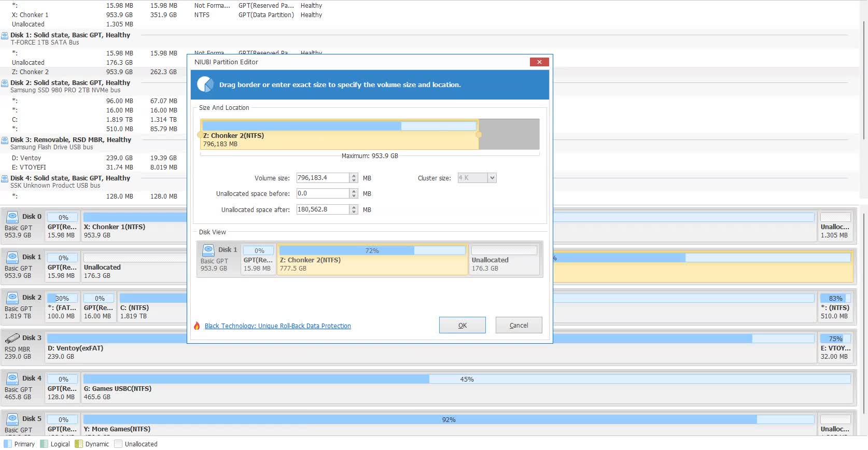This screenshot has height=450, width=868.
Task: Click the Unallocated space before input field
Action: click(323, 193)
